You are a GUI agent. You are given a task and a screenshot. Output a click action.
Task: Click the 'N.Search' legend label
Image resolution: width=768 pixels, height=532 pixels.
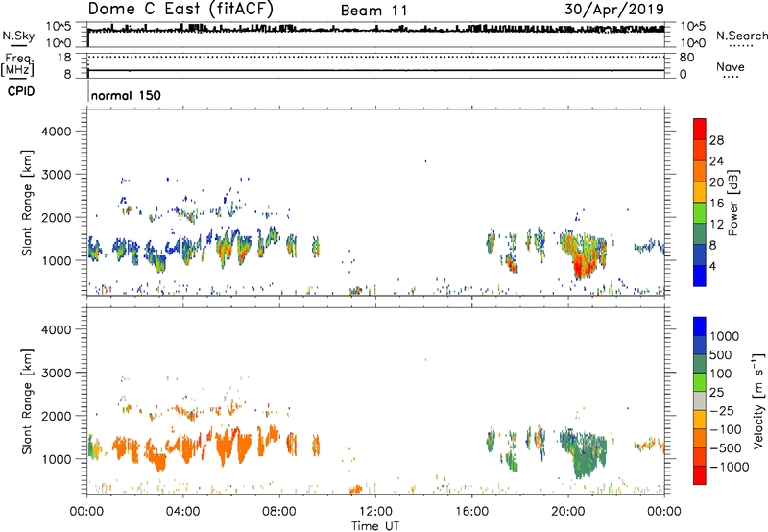click(741, 36)
